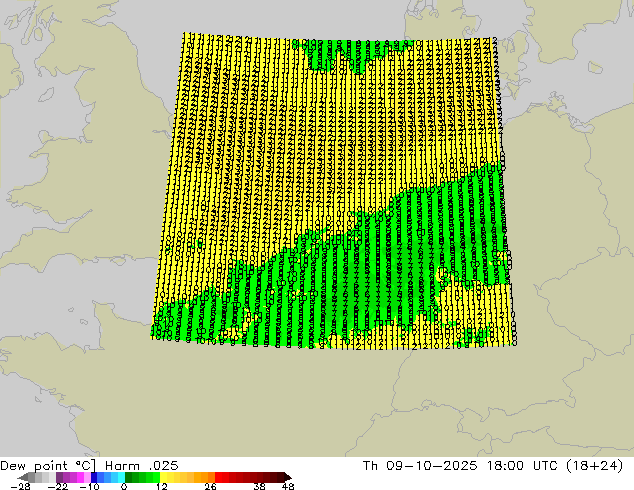The height and width of the screenshot is (490, 634).
Task: Click the 'Th 09-10-2025 18:00 UTC (18+24)' timestamp
Action: tap(493, 466)
